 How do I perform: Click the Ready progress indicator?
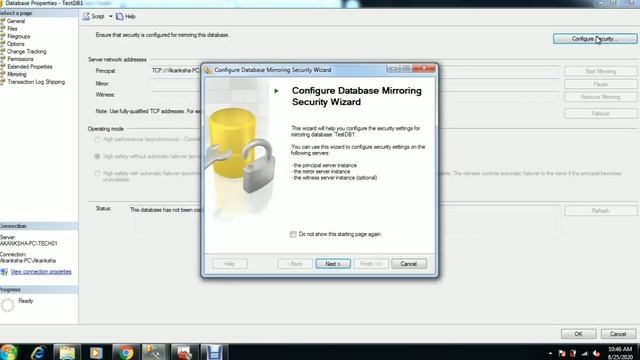coord(7,305)
